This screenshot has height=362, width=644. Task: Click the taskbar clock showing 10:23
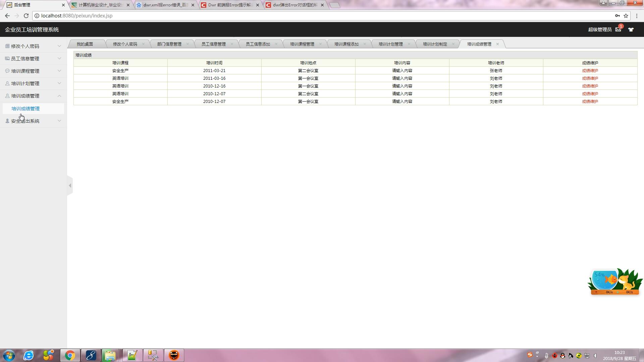(620, 355)
